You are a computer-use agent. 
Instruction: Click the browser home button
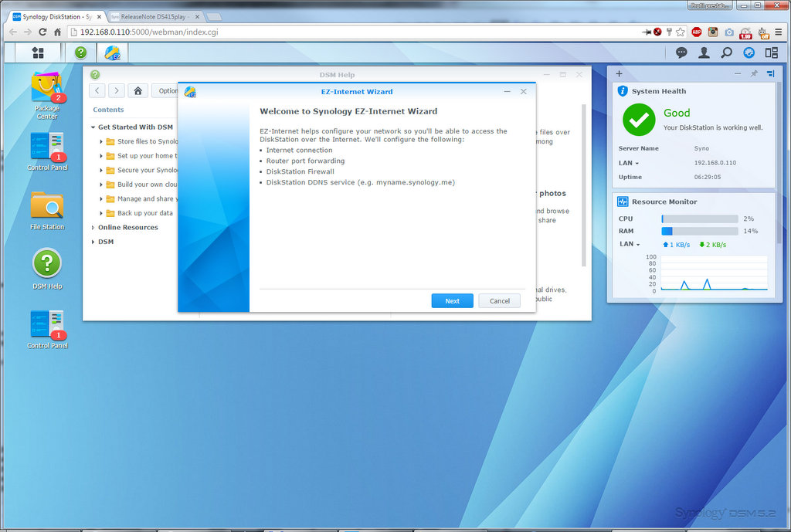click(57, 32)
